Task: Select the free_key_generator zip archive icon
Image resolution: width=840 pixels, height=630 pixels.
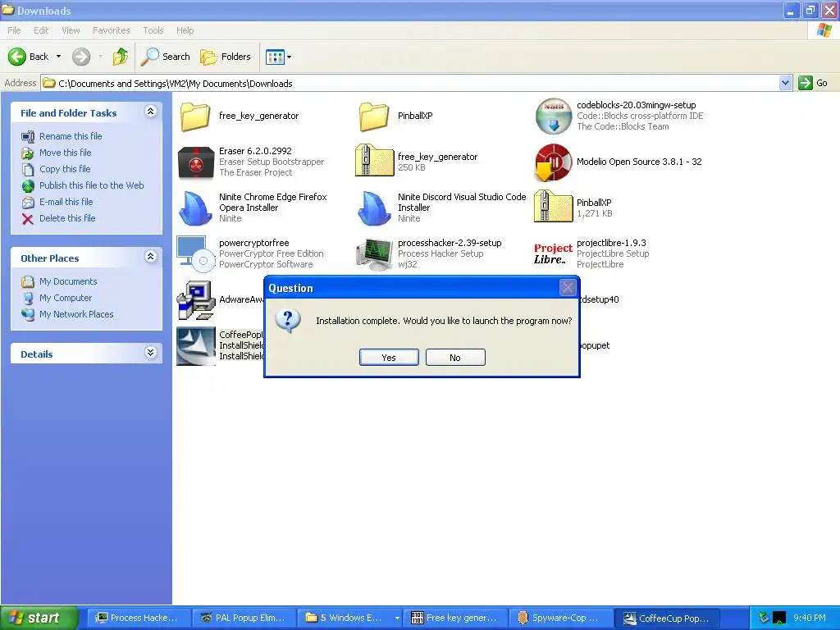Action: click(374, 160)
